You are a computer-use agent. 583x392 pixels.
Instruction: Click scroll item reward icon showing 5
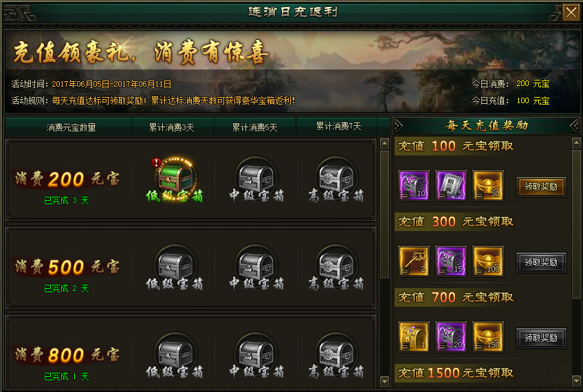450,186
